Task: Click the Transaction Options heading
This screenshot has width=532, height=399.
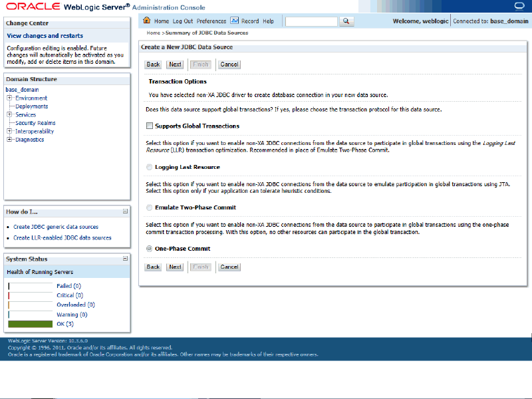Action: (178, 81)
